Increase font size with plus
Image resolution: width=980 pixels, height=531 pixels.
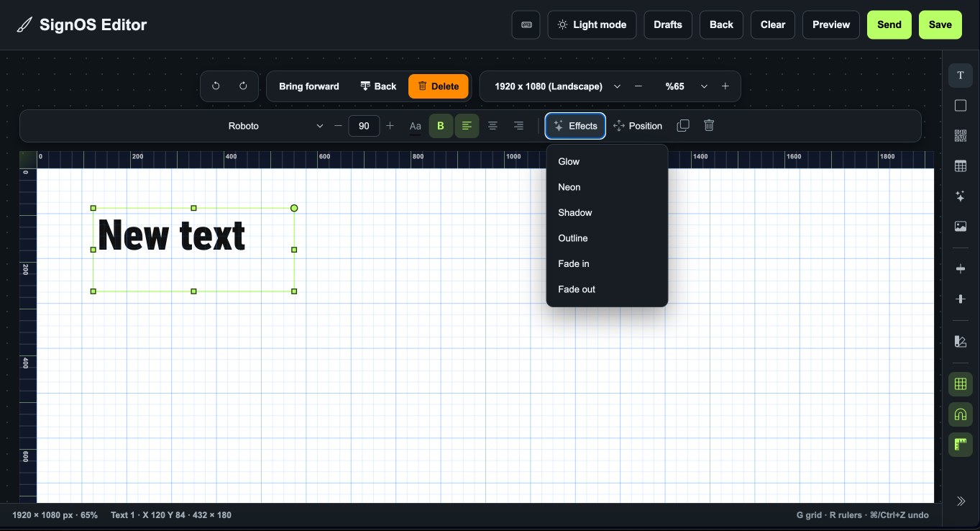coord(390,126)
